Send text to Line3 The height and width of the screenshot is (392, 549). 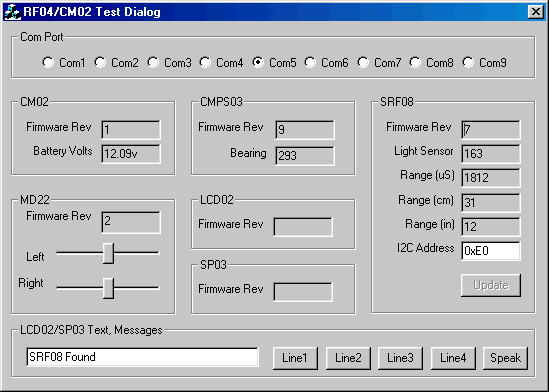[x=400, y=358]
